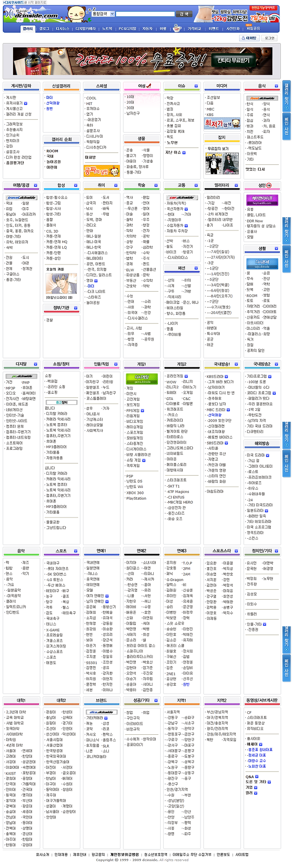299x868 pixels.
Task: Open the XBOX 360 gallery link
Action: (135, 493)
